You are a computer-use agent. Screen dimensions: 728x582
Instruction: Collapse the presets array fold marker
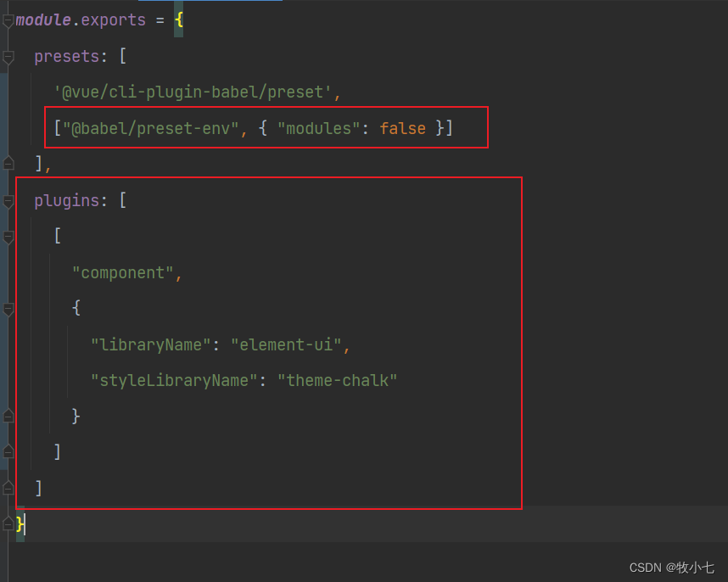(x=8, y=57)
